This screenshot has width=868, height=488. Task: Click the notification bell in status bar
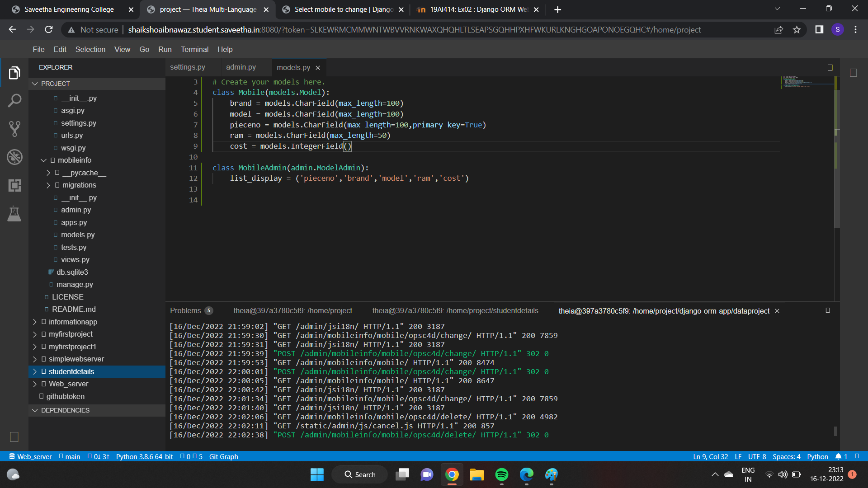(x=839, y=456)
